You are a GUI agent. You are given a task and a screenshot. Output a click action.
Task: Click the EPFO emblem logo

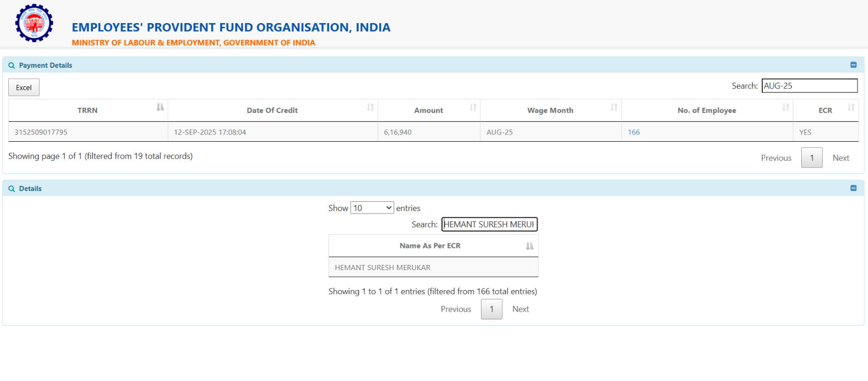tap(34, 23)
